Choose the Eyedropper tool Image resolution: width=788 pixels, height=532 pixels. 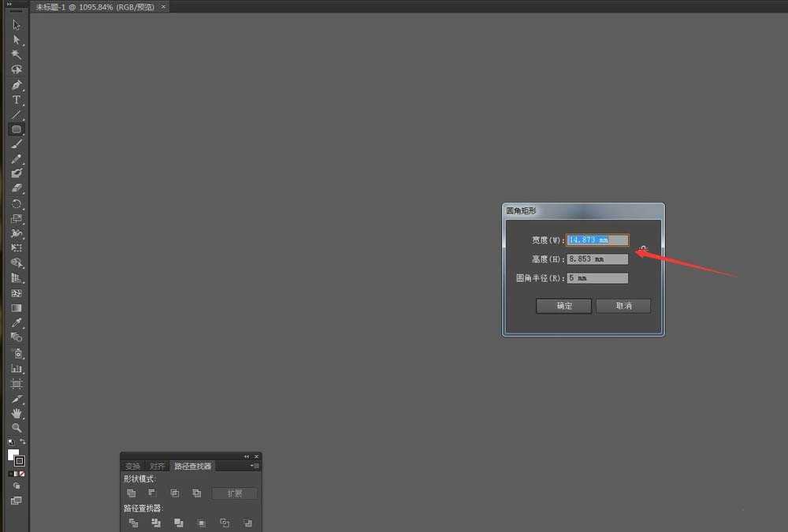pyautogui.click(x=16, y=322)
